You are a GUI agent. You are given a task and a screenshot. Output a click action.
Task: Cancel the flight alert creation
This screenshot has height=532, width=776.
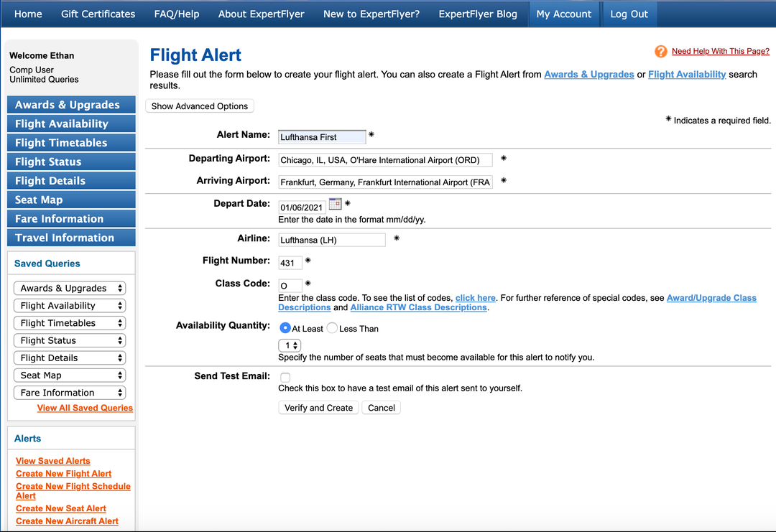click(x=381, y=407)
